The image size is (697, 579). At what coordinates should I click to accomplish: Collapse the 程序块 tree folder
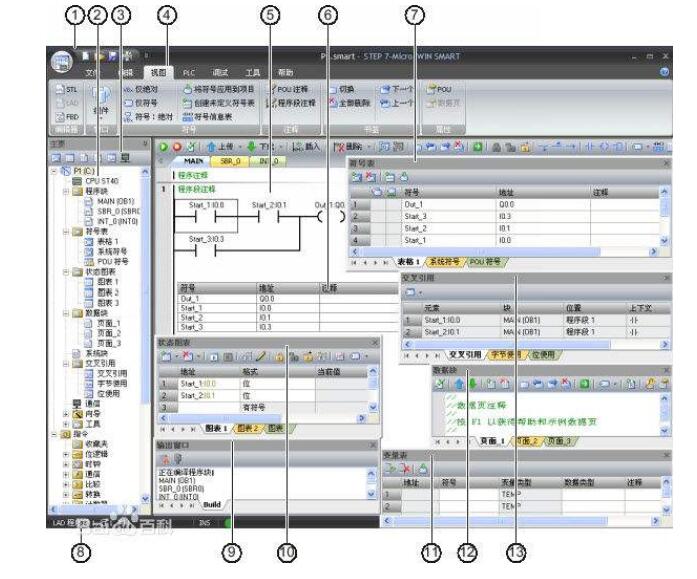[x=66, y=192]
